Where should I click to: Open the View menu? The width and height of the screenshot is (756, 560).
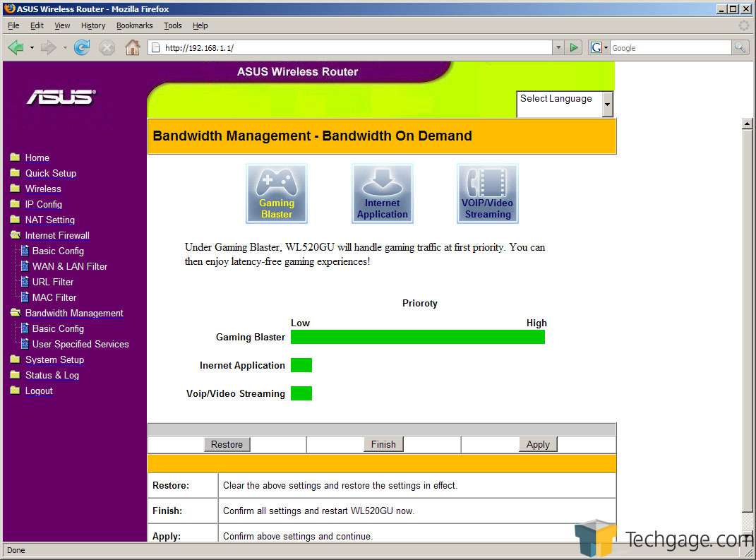point(62,25)
